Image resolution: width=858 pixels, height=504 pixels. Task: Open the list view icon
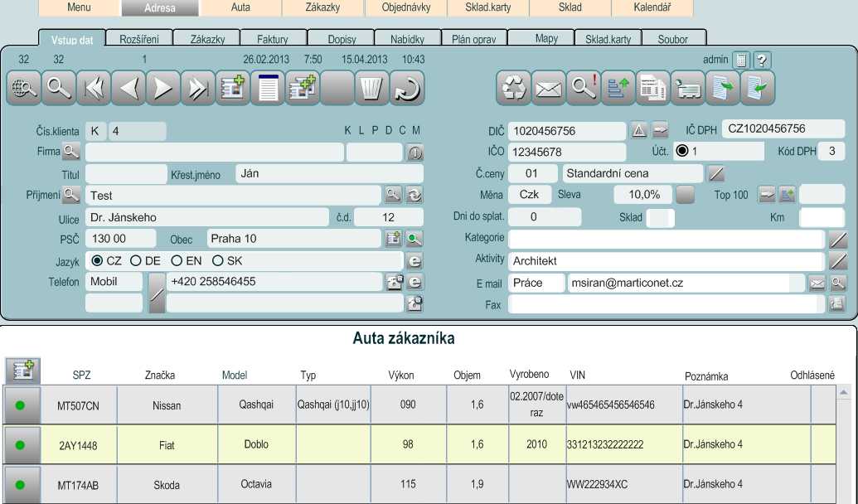268,88
